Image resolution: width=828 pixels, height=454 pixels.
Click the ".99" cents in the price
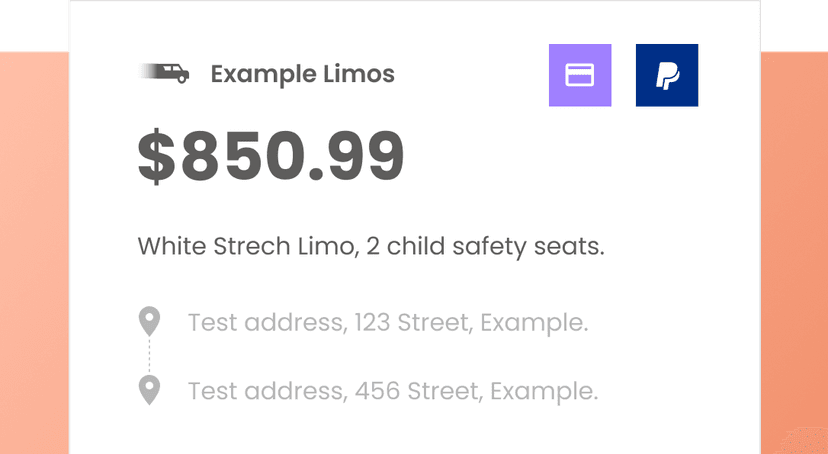coord(357,158)
